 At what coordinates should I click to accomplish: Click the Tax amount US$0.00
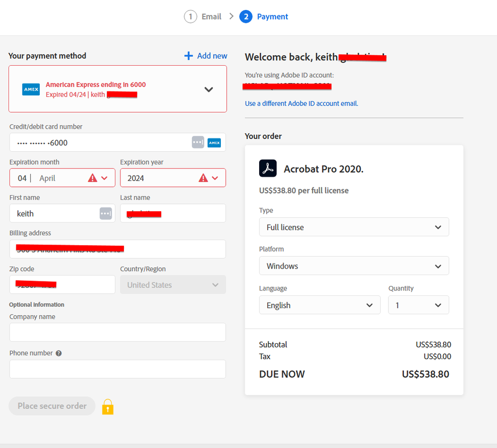[437, 357]
